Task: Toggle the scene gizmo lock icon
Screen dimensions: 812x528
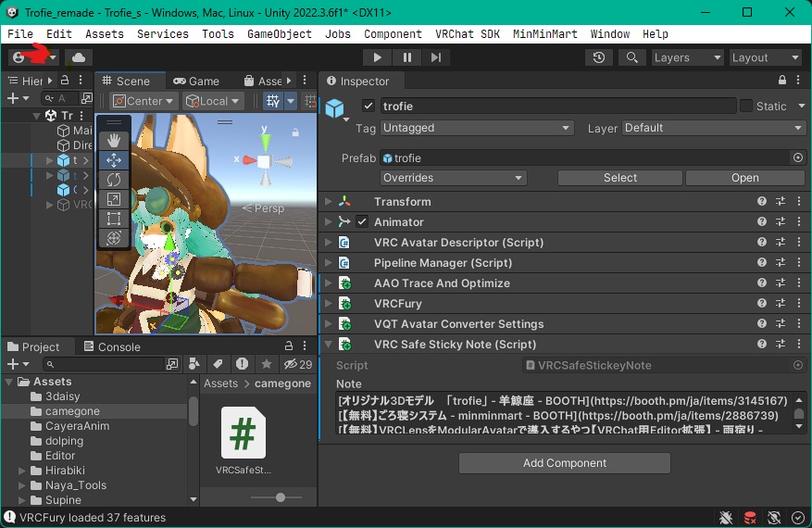Action: (x=295, y=132)
